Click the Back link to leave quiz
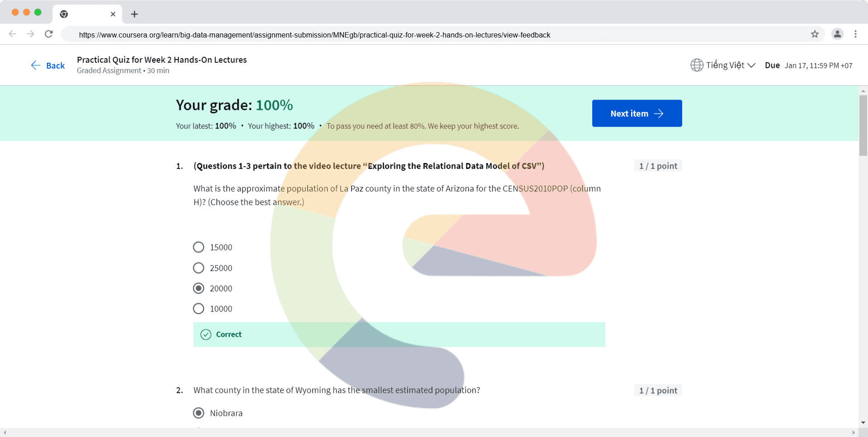This screenshot has width=868, height=437. [48, 66]
